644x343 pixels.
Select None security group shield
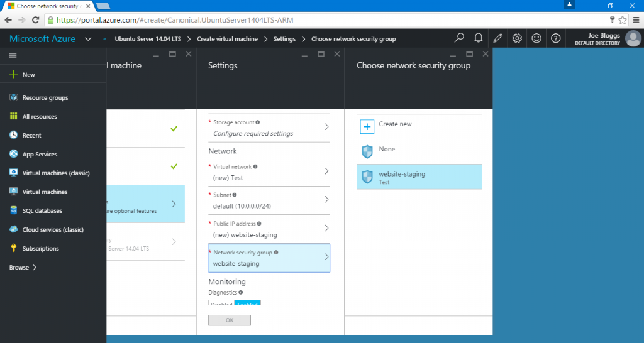(367, 151)
